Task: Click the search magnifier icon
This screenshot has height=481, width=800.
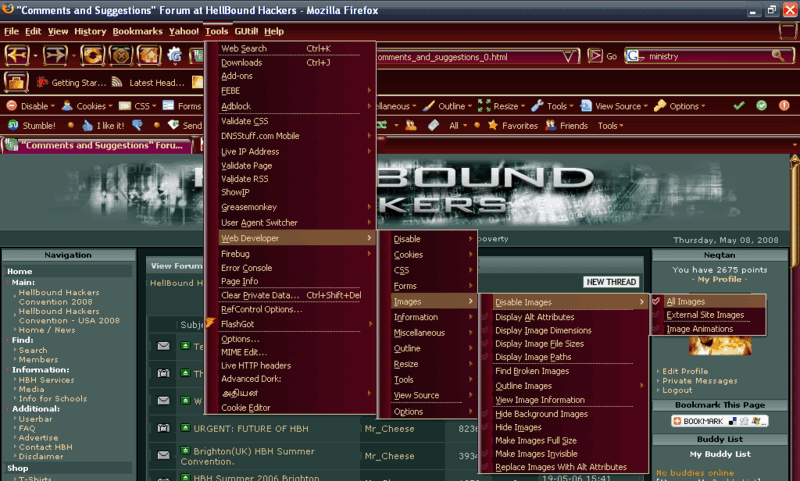Action: pos(778,56)
